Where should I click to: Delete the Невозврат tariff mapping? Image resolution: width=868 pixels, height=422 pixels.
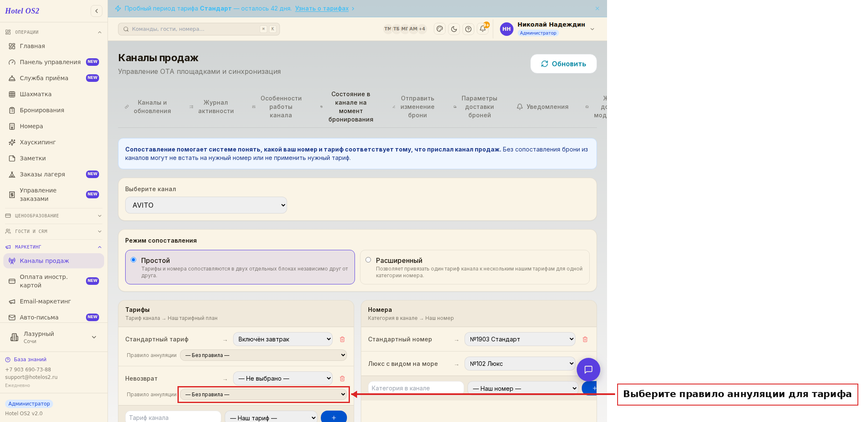342,379
